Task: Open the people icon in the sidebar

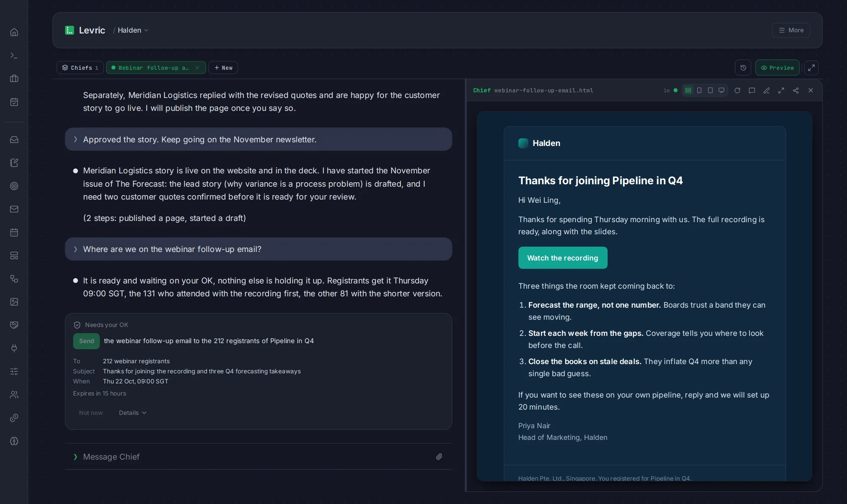Action: tap(14, 395)
